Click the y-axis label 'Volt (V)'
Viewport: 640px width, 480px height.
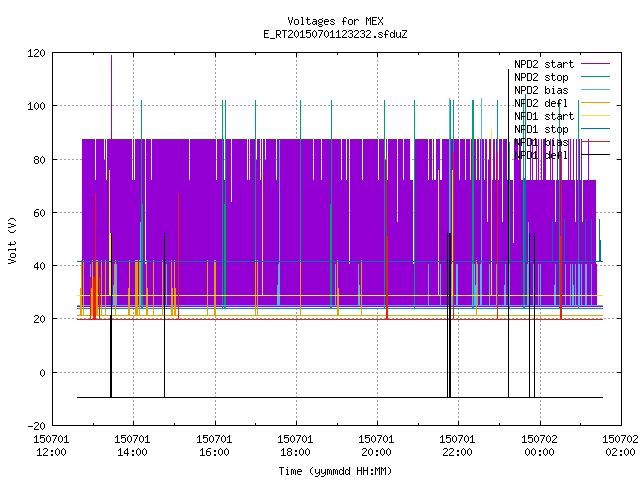tap(12, 240)
